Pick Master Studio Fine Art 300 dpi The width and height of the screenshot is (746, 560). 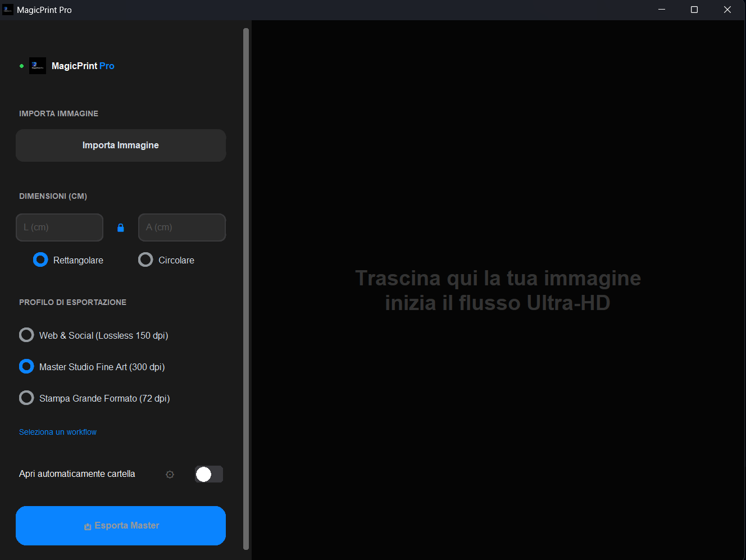26,367
